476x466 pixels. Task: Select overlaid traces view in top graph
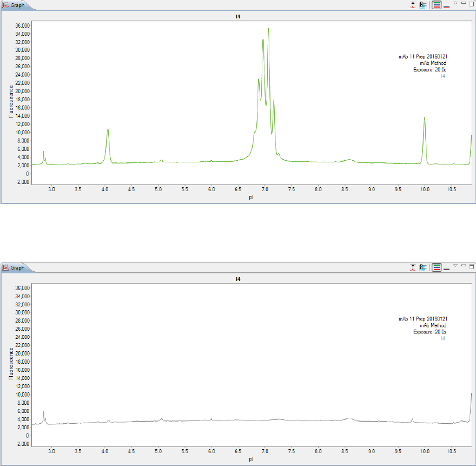pyautogui.click(x=447, y=6)
